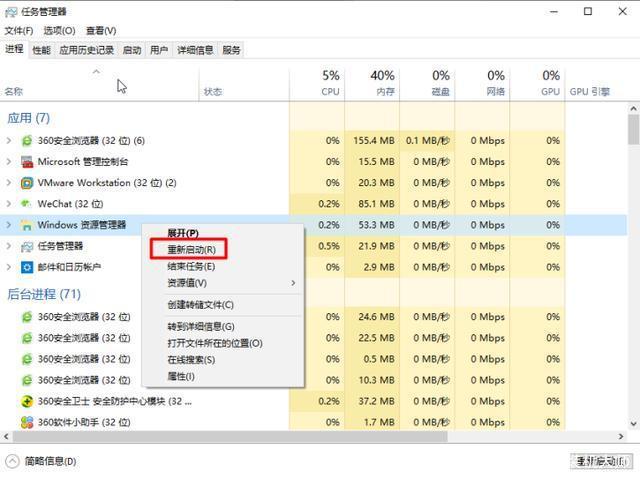Maximize the Task Manager window
Screen dimensions: 640x479
coord(588,11)
